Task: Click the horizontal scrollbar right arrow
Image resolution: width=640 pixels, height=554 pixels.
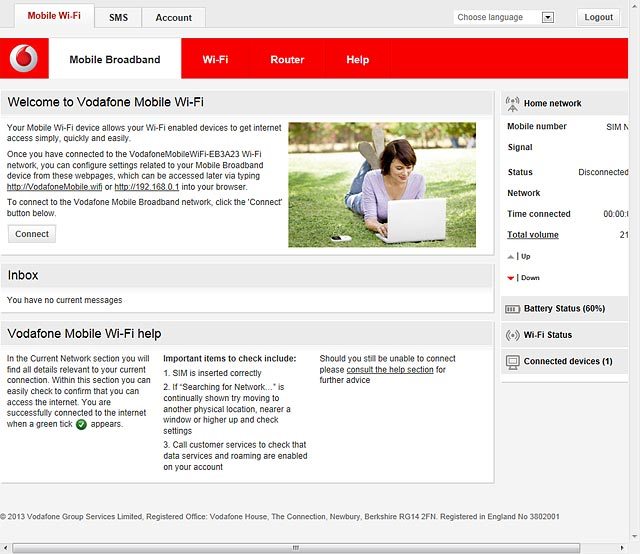Action: pos(622,547)
